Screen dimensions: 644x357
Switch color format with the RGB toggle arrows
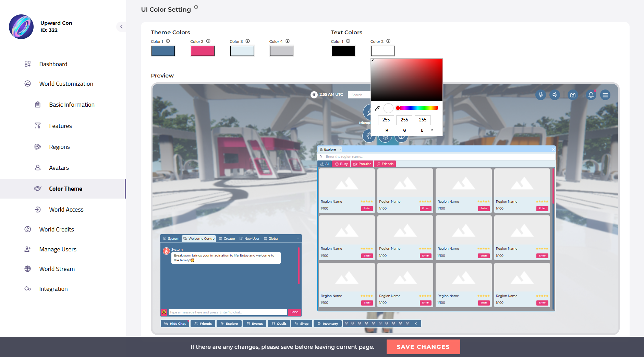[432, 130]
